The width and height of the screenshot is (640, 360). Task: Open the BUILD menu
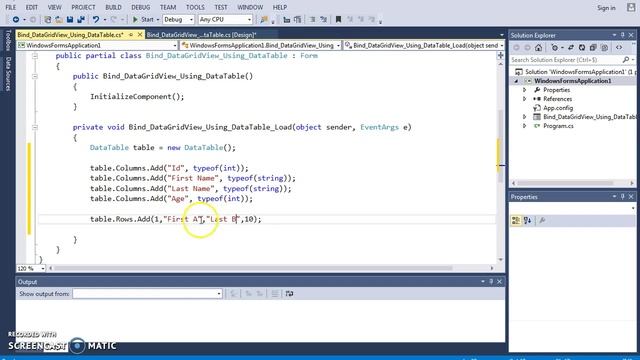click(x=113, y=7)
